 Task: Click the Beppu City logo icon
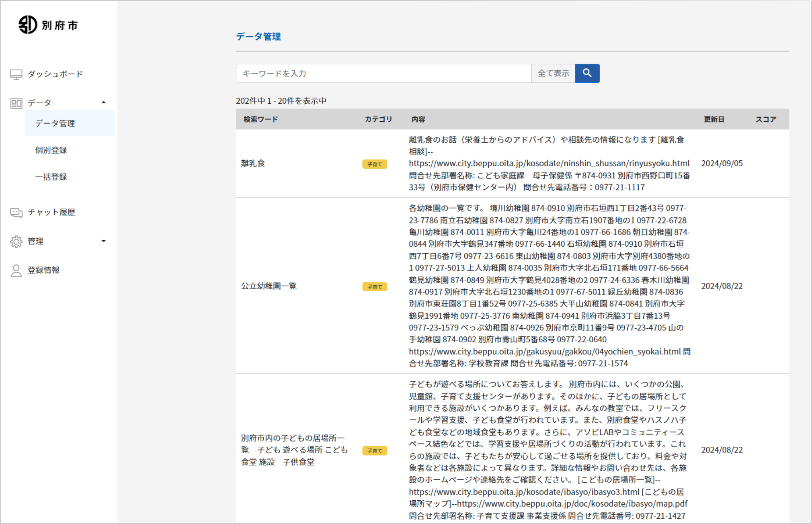tap(28, 25)
